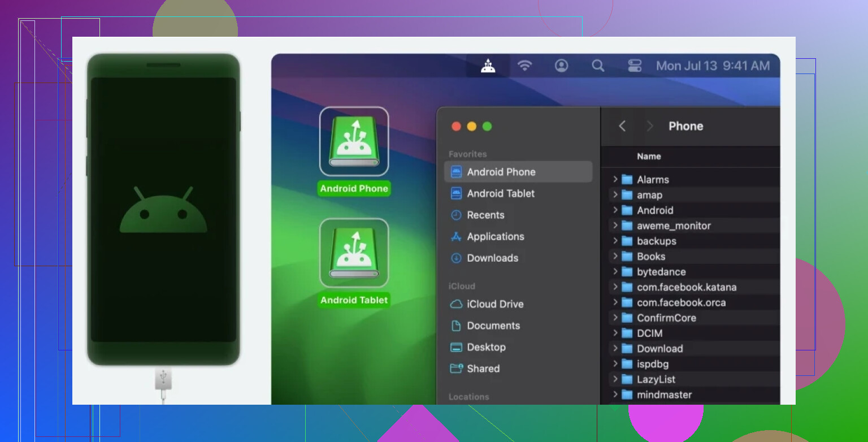Select the amap folder name
The height and width of the screenshot is (442, 868).
coord(650,195)
